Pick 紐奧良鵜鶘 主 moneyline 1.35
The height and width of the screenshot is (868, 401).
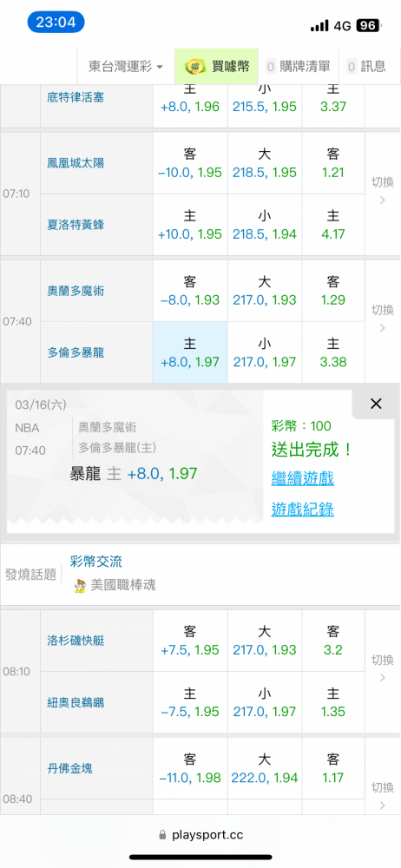pyautogui.click(x=333, y=702)
